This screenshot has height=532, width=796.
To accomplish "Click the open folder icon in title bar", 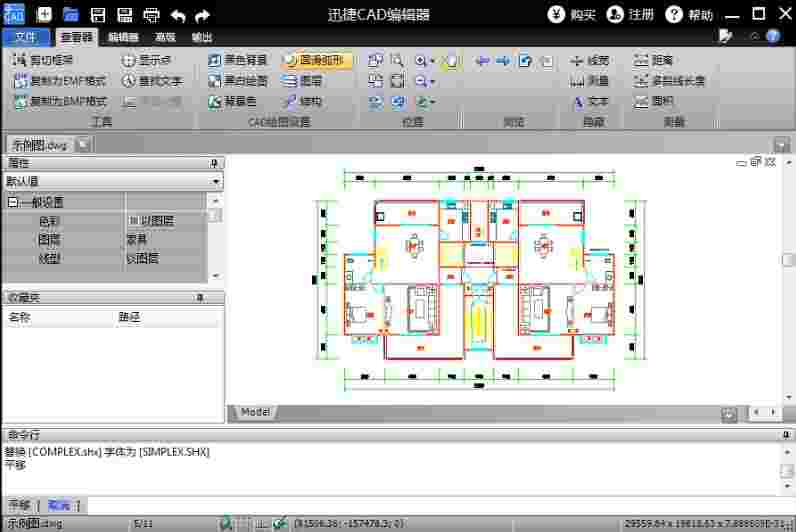I will pyautogui.click(x=71, y=14).
